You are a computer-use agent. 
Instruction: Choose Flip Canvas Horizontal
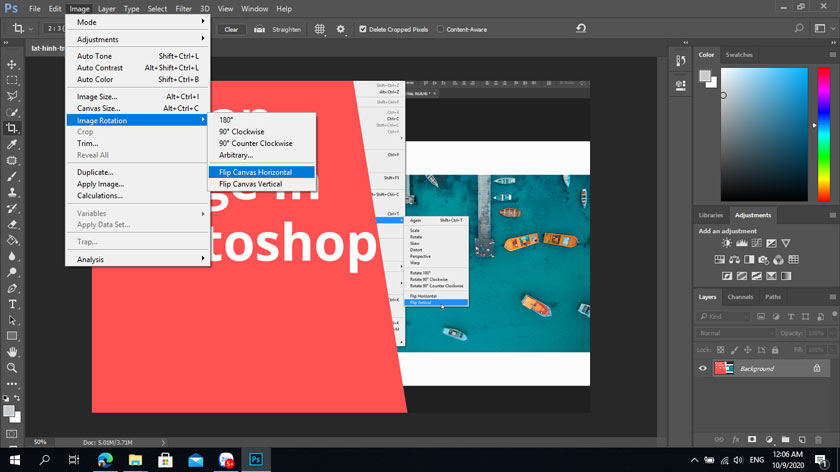coord(261,172)
